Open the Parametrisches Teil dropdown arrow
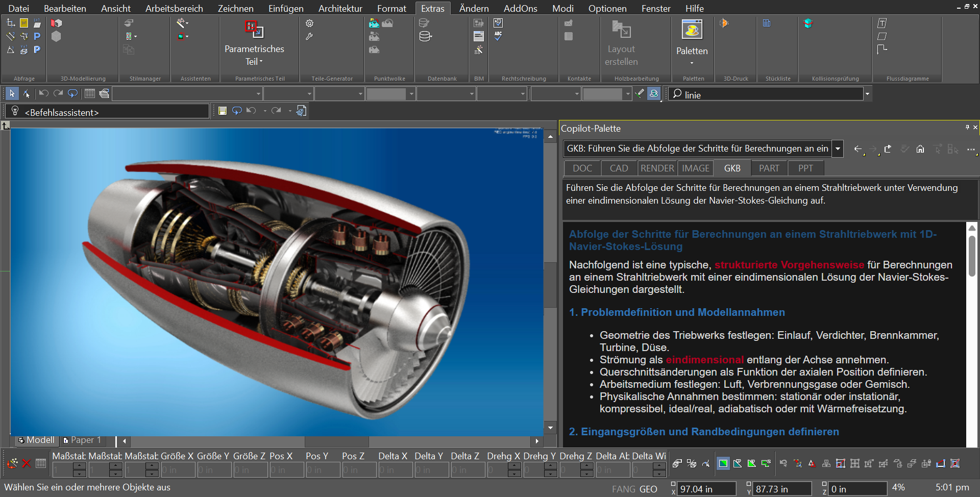This screenshot has height=497, width=980. [x=261, y=62]
